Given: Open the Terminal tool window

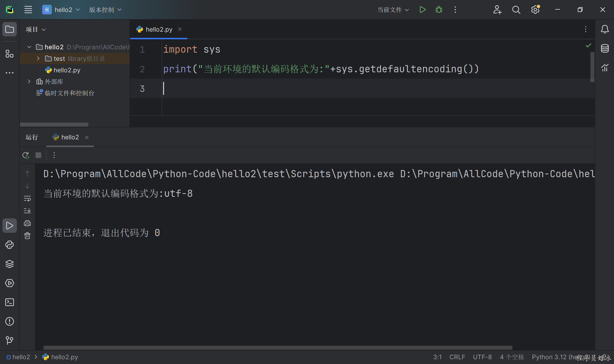Looking at the screenshot, I should [9, 302].
